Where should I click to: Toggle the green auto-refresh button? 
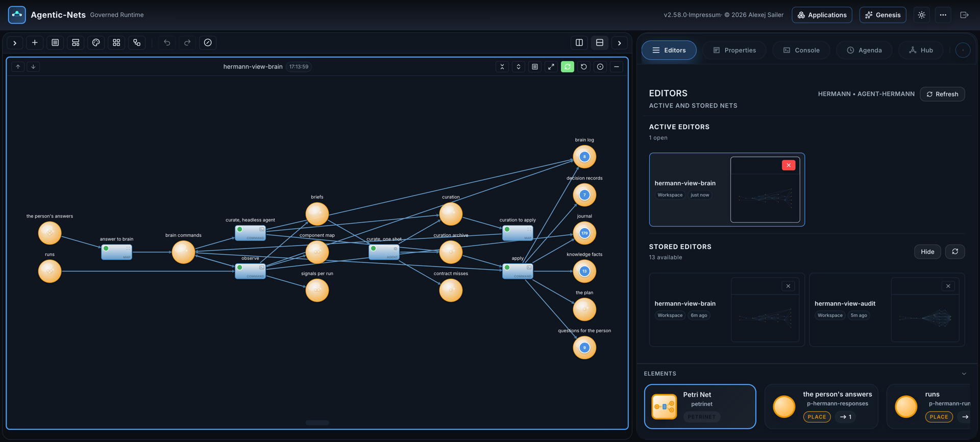point(568,67)
